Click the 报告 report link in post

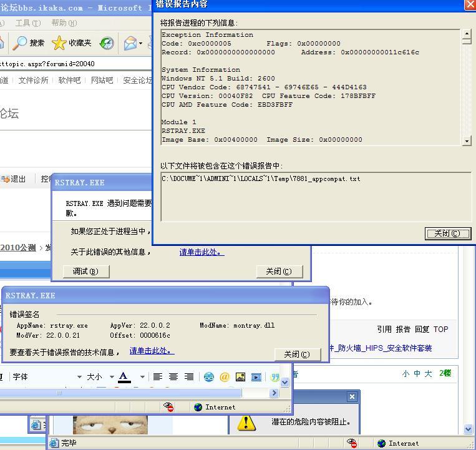403,330
